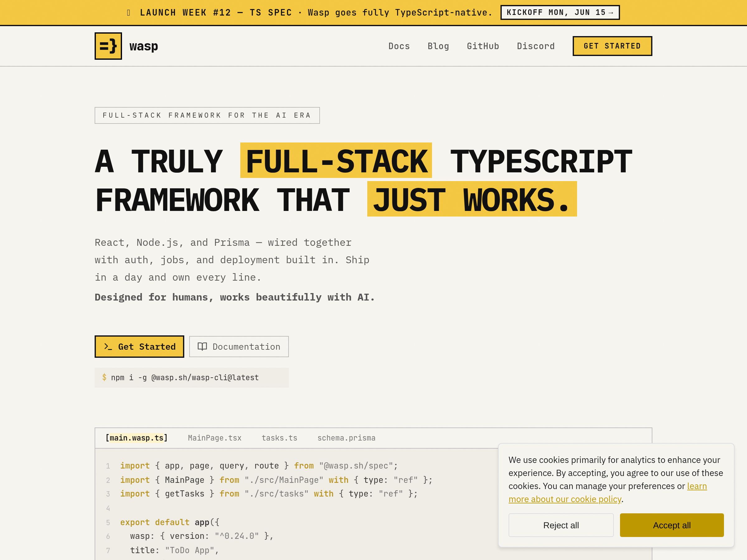Open the Docs nav link
The width and height of the screenshot is (747, 560).
399,46
